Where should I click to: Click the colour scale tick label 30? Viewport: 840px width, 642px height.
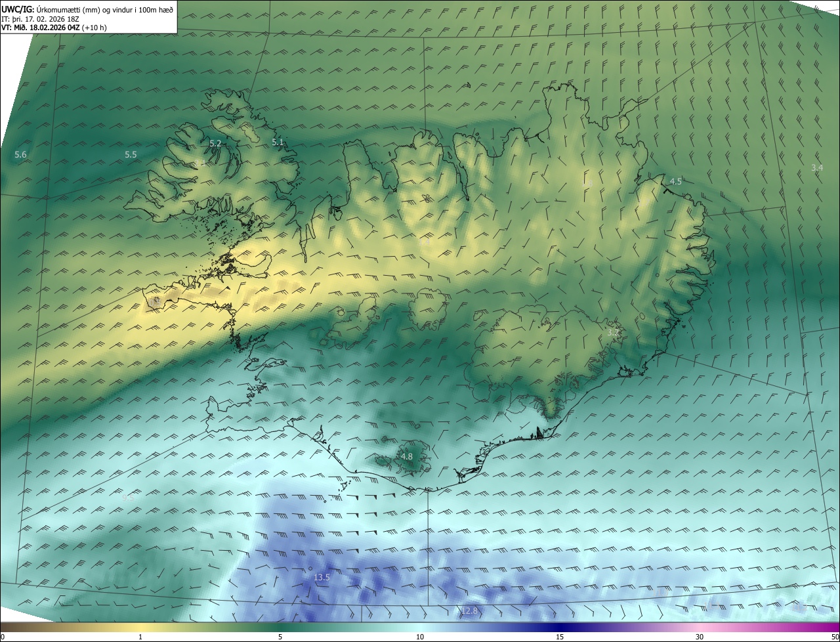click(700, 637)
